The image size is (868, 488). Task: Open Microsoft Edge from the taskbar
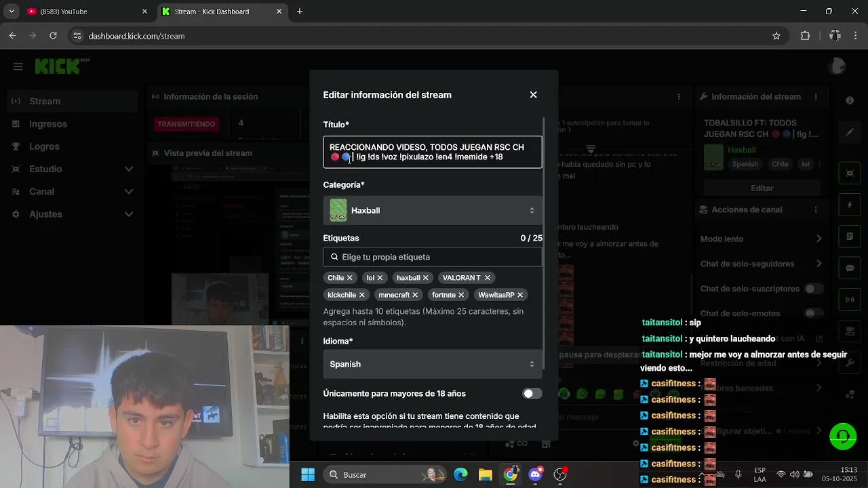pos(460,474)
